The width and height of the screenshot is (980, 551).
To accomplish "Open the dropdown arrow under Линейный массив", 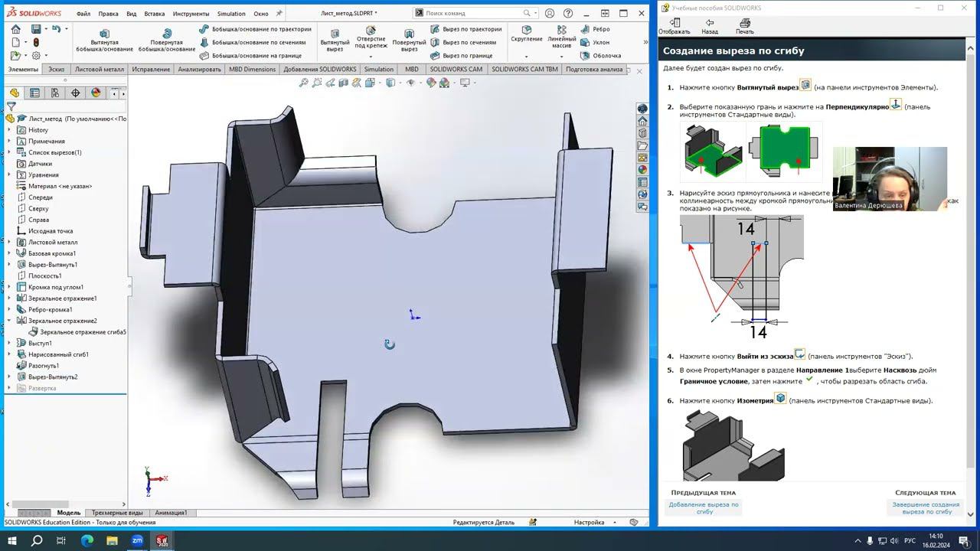I will pos(562,57).
